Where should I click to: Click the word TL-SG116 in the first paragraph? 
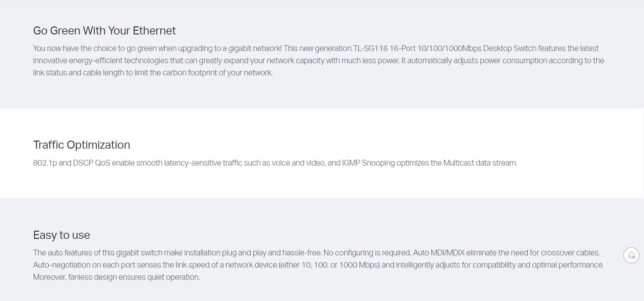pyautogui.click(x=370, y=48)
